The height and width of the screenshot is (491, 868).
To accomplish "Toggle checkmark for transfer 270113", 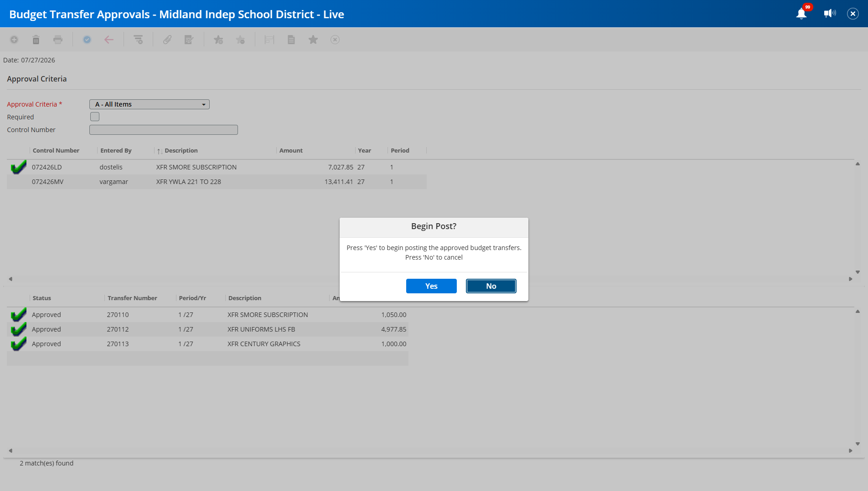I will (19, 344).
